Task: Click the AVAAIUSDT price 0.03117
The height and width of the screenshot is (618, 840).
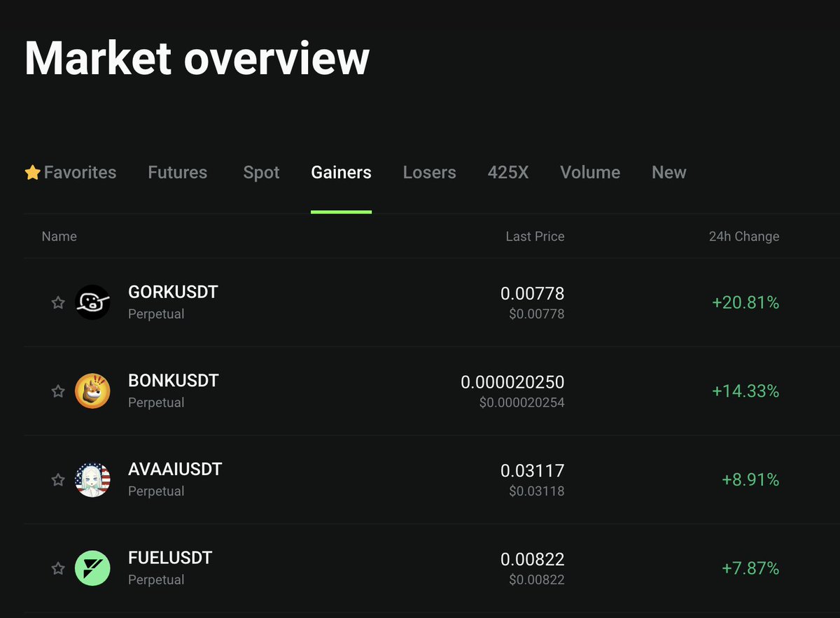Action: point(532,470)
